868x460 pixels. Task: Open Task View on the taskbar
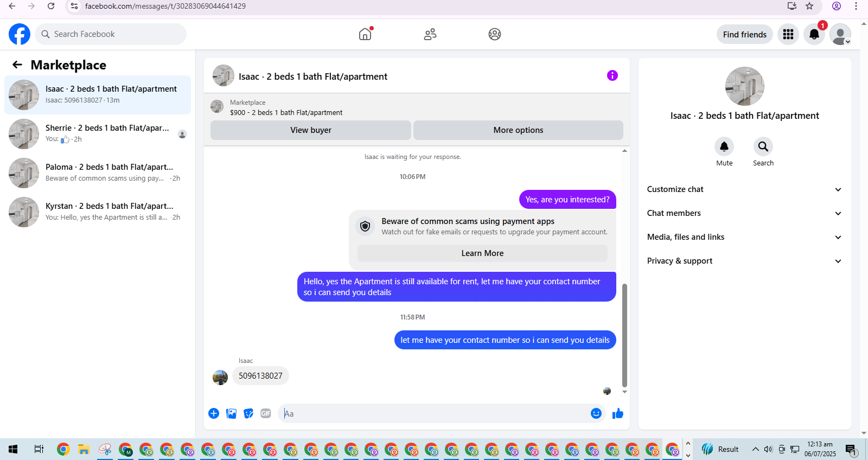tap(39, 449)
